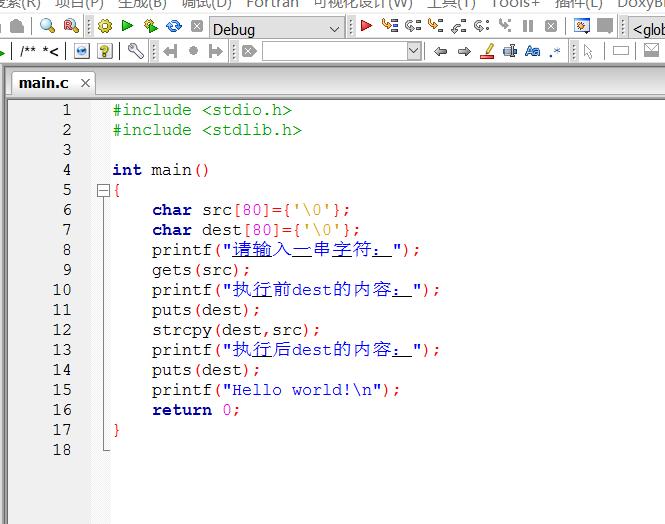Click the int main() declaration
665x524 pixels.
(160, 170)
